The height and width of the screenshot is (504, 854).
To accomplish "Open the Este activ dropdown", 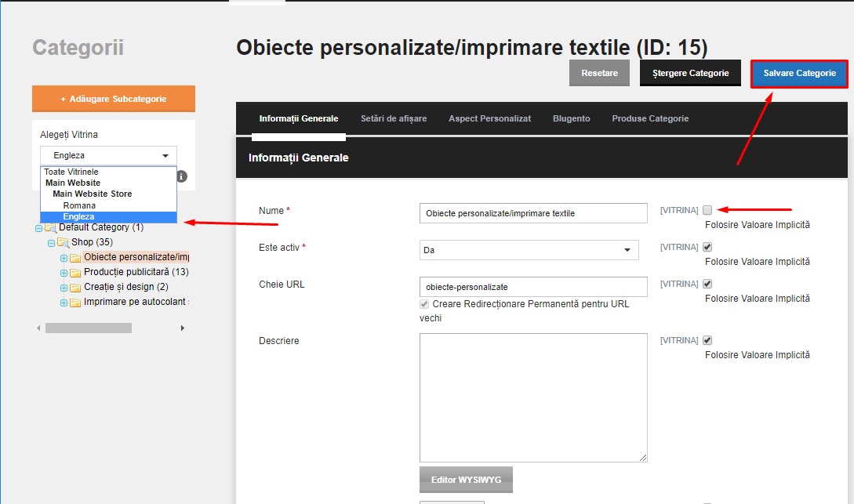I will [x=529, y=250].
